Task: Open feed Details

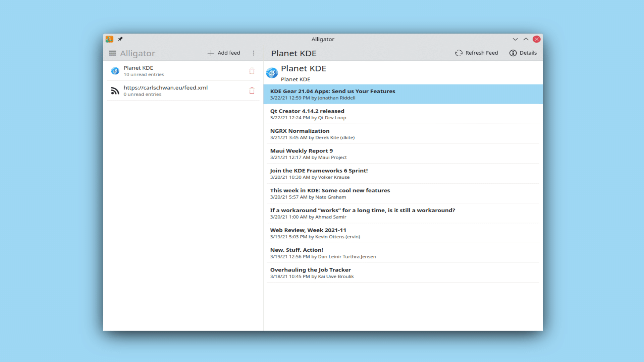Action: pyautogui.click(x=523, y=53)
